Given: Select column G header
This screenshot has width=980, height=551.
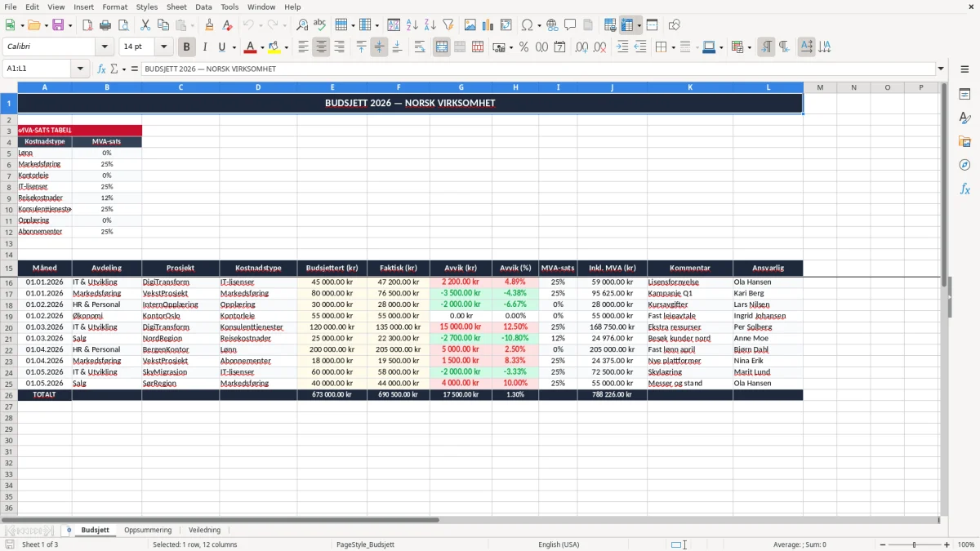Looking at the screenshot, I should click(461, 87).
